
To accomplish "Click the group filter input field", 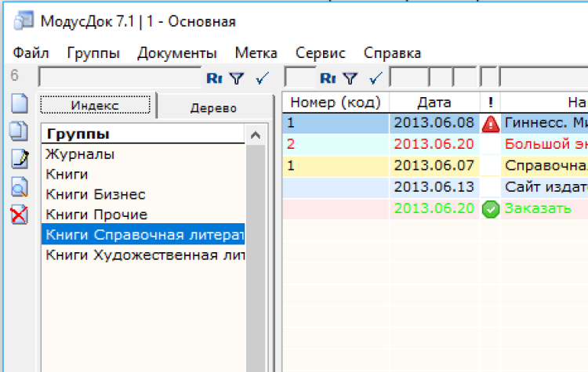I will point(119,78).
